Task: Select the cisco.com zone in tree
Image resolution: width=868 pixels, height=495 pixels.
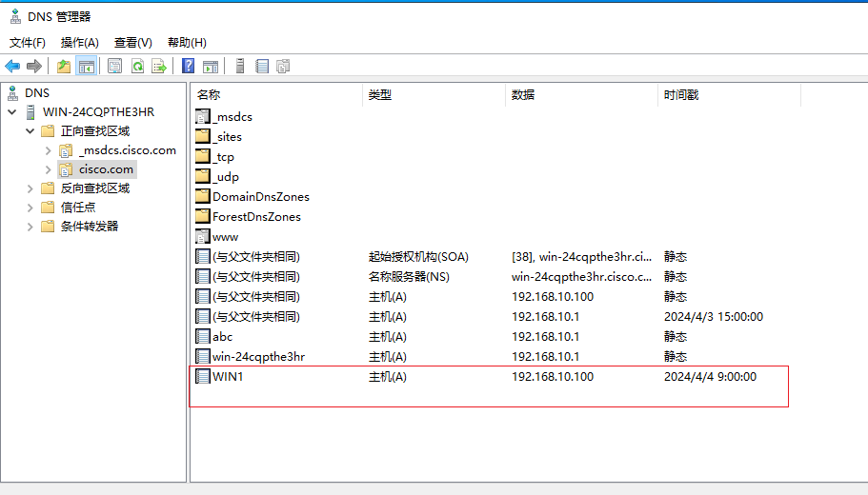Action: tap(106, 169)
